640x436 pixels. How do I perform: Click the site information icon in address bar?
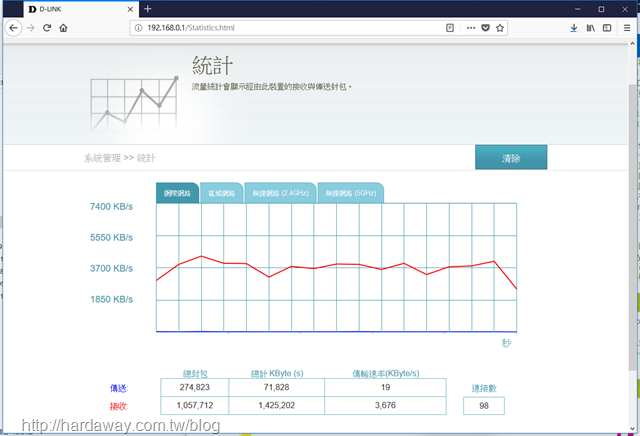click(x=137, y=27)
